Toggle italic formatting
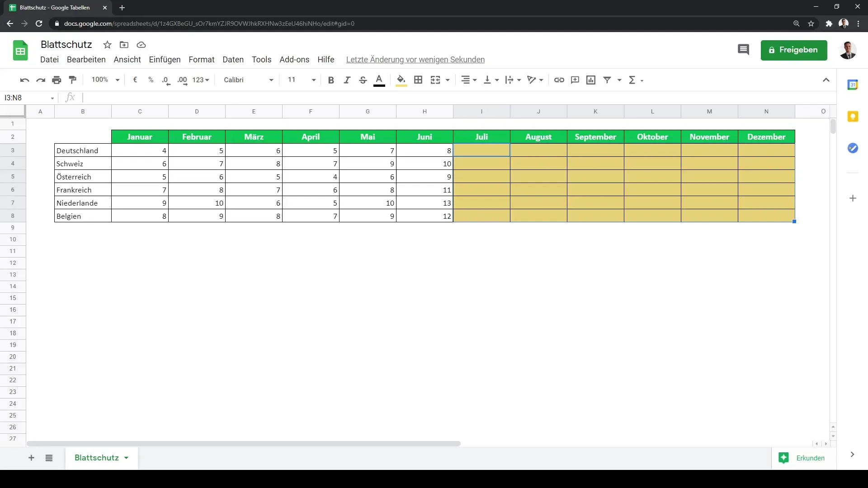 (x=347, y=80)
